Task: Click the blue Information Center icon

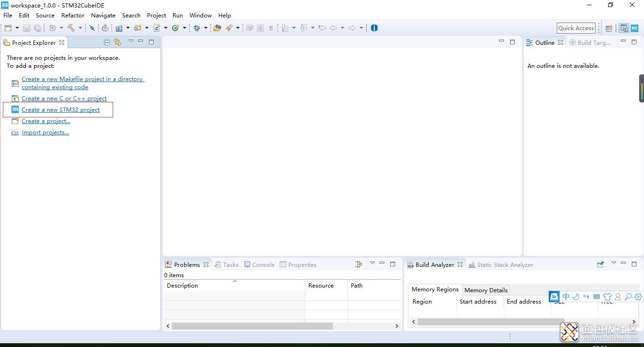Action: coord(374,28)
